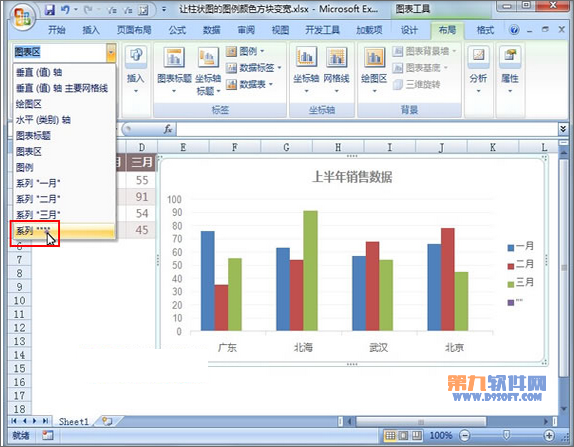Select the chart title 上半年销售数据
Viewport: 574px width, 447px height.
pyautogui.click(x=352, y=177)
